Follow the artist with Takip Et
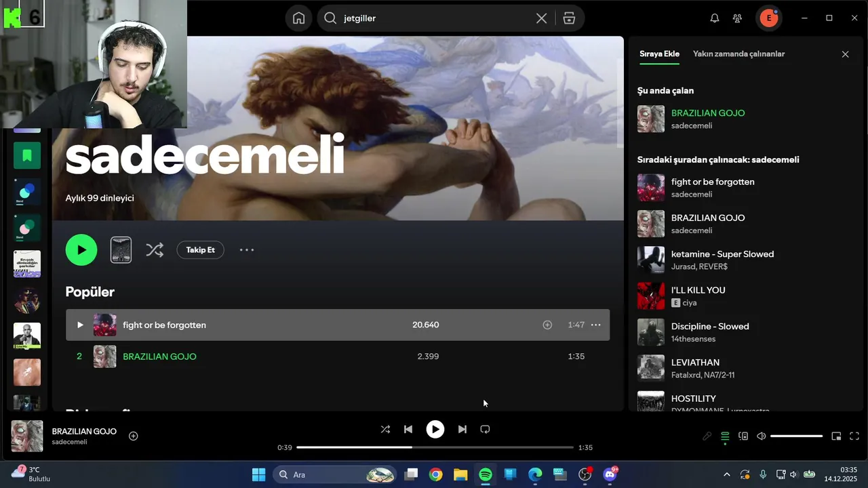This screenshot has height=488, width=868. 201,250
